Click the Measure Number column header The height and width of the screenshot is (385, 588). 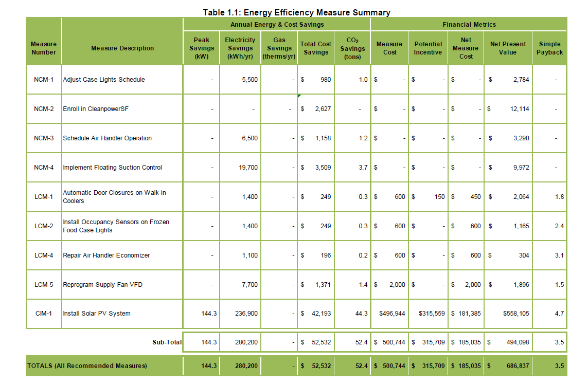point(43,48)
